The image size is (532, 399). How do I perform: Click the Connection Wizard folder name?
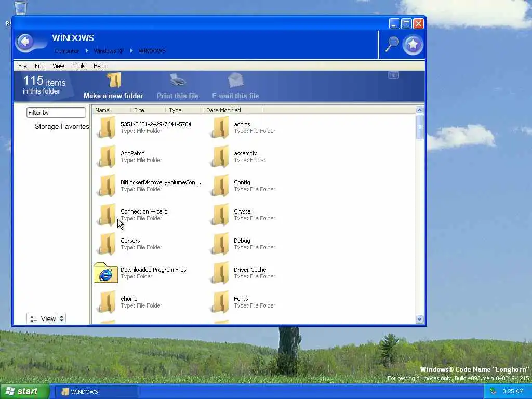tap(144, 211)
